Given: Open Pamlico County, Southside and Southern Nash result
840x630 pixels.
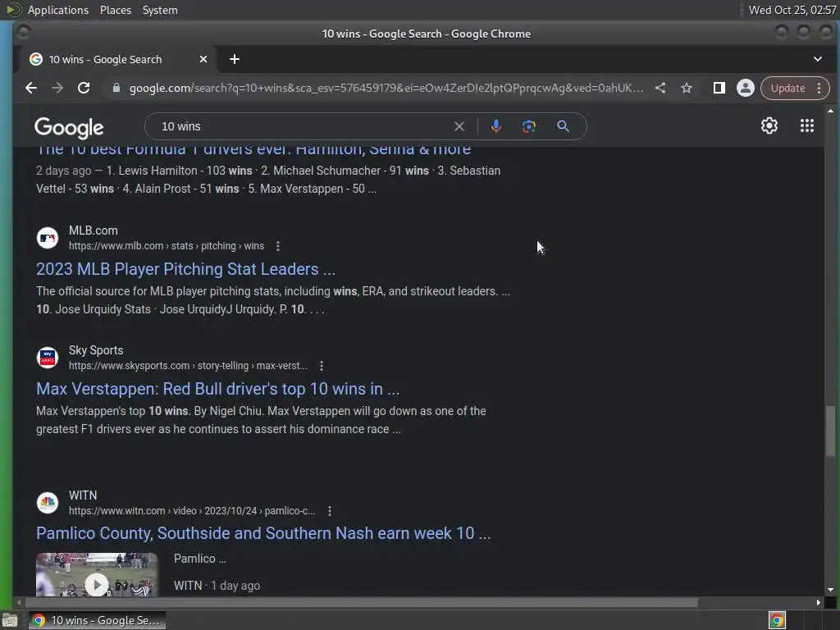Looking at the screenshot, I should tap(263, 533).
